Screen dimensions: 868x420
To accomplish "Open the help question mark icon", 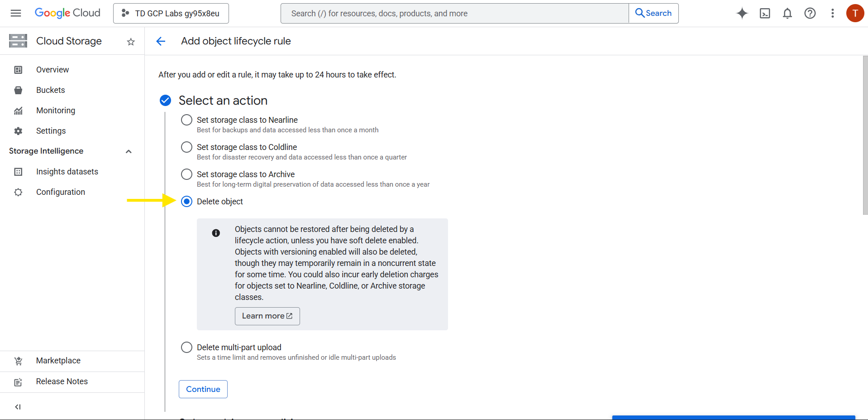I will point(810,13).
